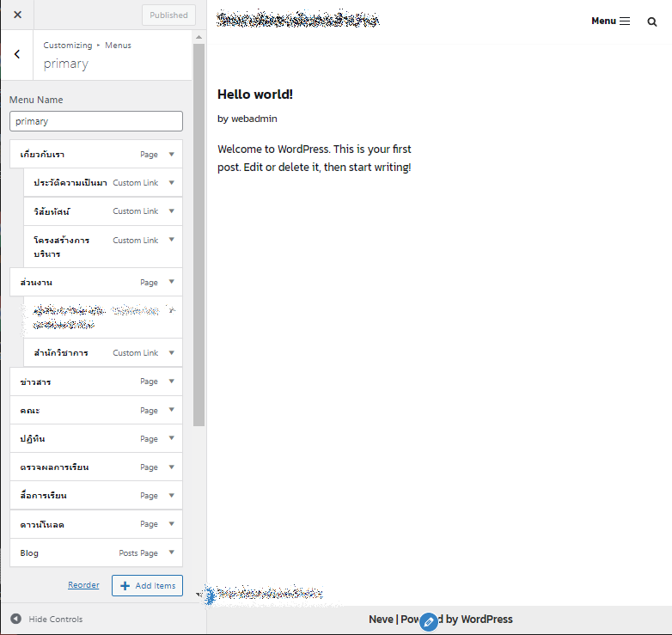
Task: Click the Reorder link
Action: pyautogui.click(x=83, y=585)
